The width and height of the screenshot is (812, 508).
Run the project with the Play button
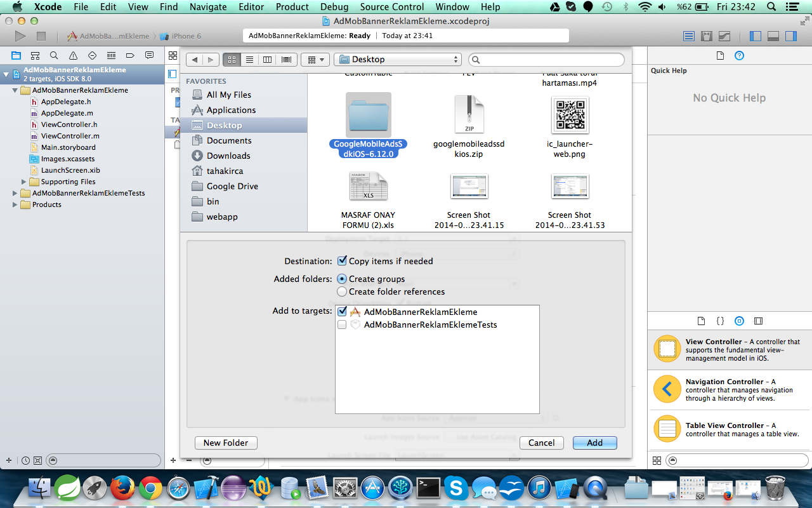[20, 36]
